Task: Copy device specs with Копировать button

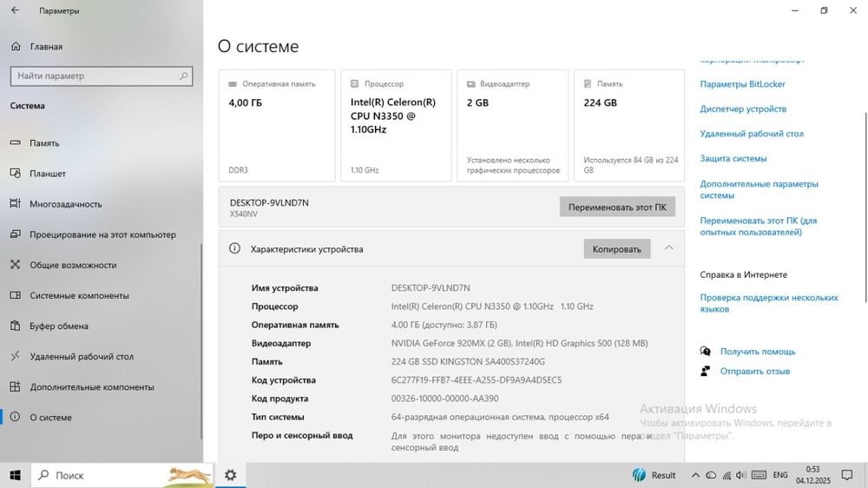Action: 616,248
